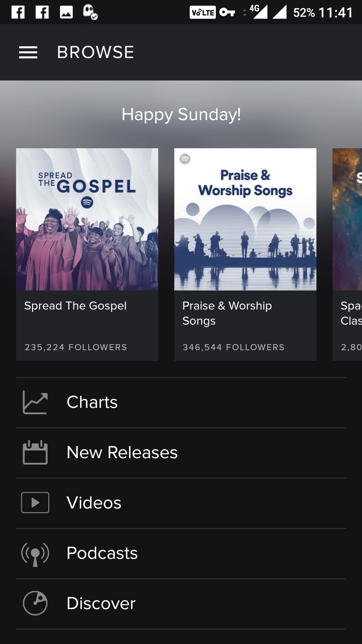Tap the first Facebook notification icon
The image size is (362, 644).
(x=18, y=12)
